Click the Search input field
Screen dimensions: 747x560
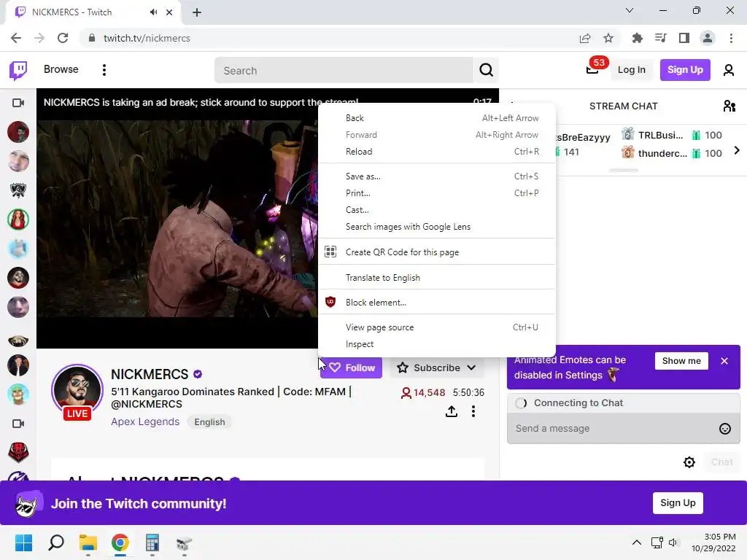coord(344,71)
